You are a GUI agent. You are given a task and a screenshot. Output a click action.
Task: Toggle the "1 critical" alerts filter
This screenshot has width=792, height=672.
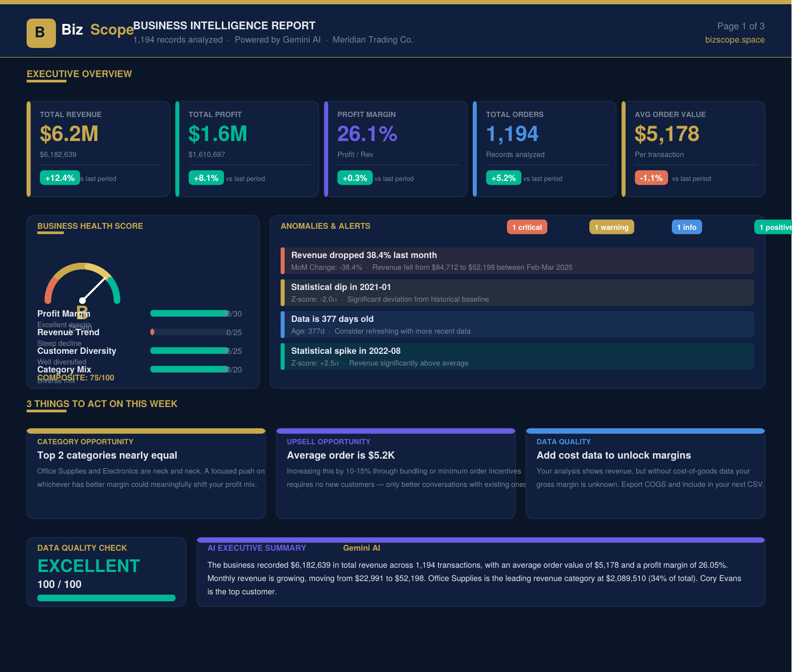(527, 227)
